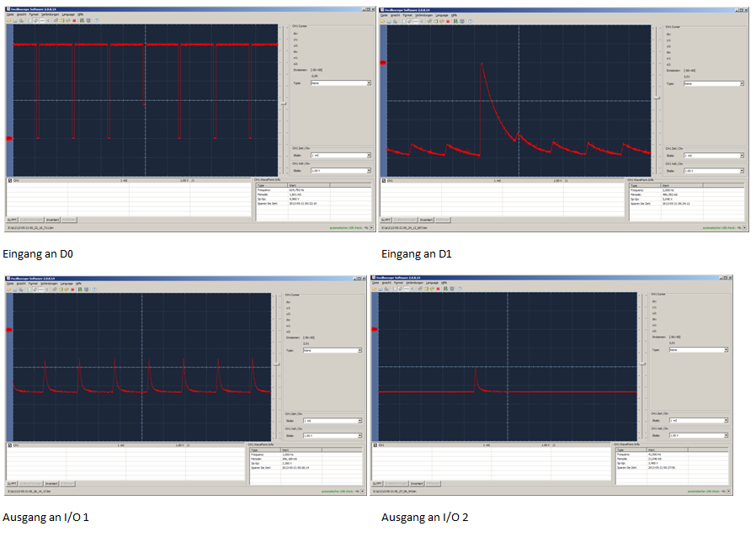Open CH1 Zeit/Div scale dropdown in top-right window

click(x=713, y=156)
